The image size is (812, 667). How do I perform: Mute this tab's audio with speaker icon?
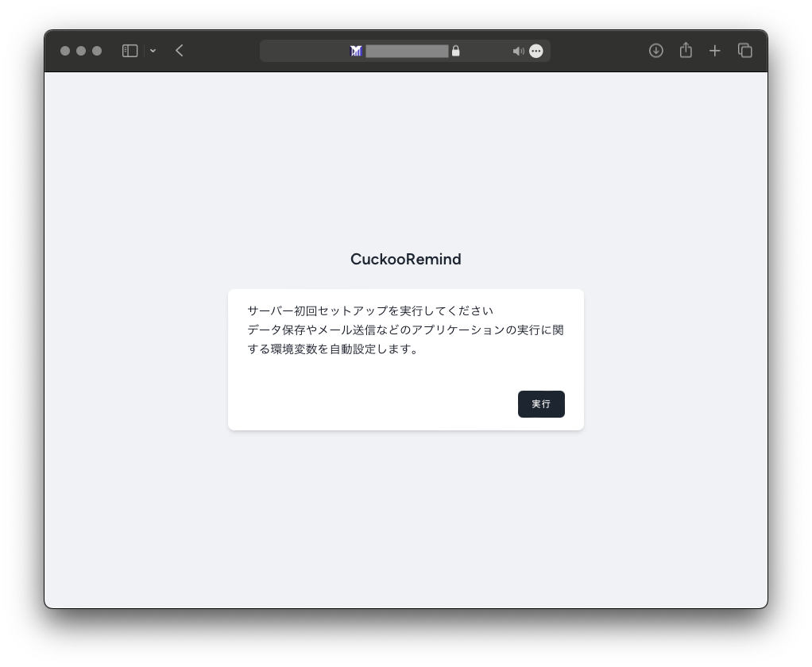pyautogui.click(x=518, y=51)
